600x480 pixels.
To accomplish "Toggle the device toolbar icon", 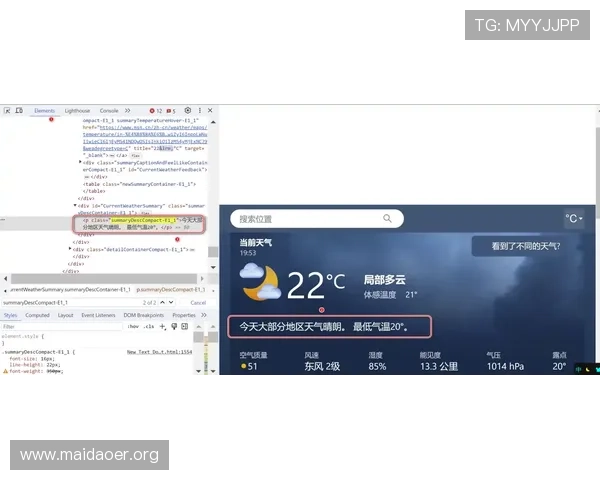I will pos(19,111).
